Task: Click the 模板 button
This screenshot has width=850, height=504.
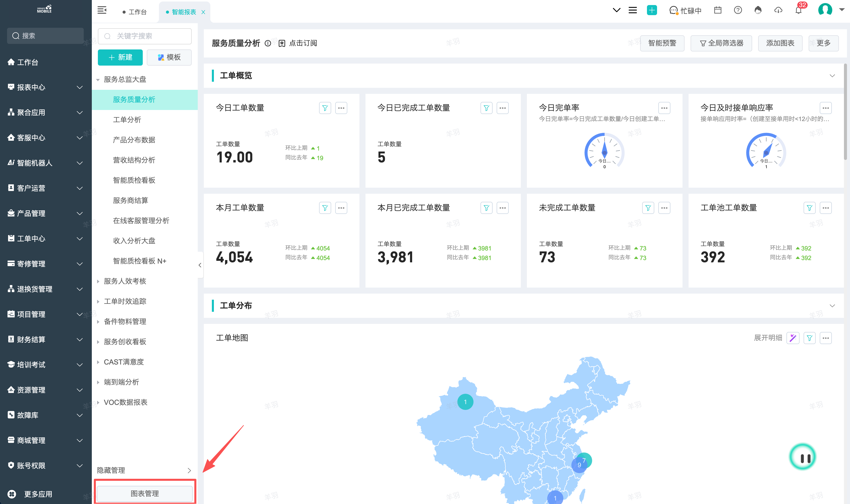Action: click(169, 58)
